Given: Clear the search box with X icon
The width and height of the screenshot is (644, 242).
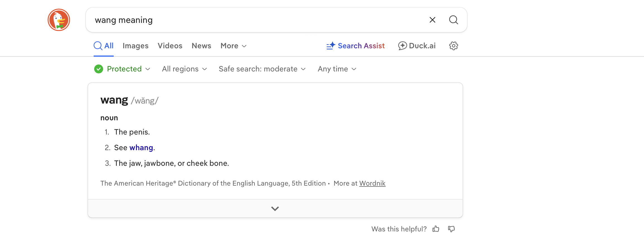Looking at the screenshot, I should tap(432, 20).
